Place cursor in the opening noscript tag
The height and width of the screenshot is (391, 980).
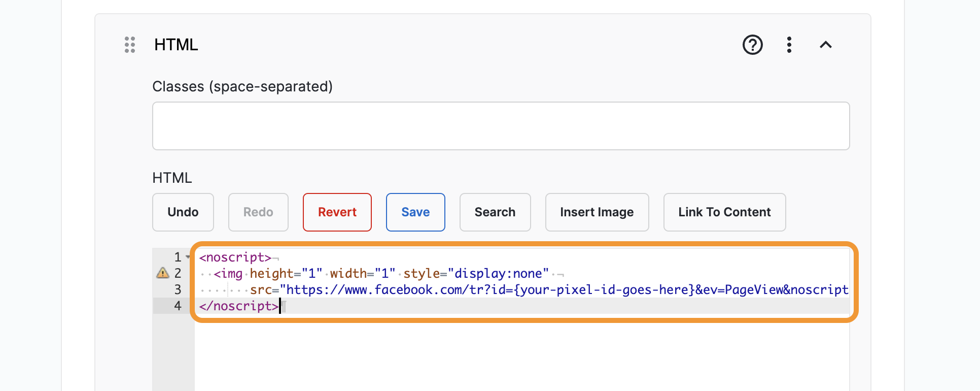(235, 257)
